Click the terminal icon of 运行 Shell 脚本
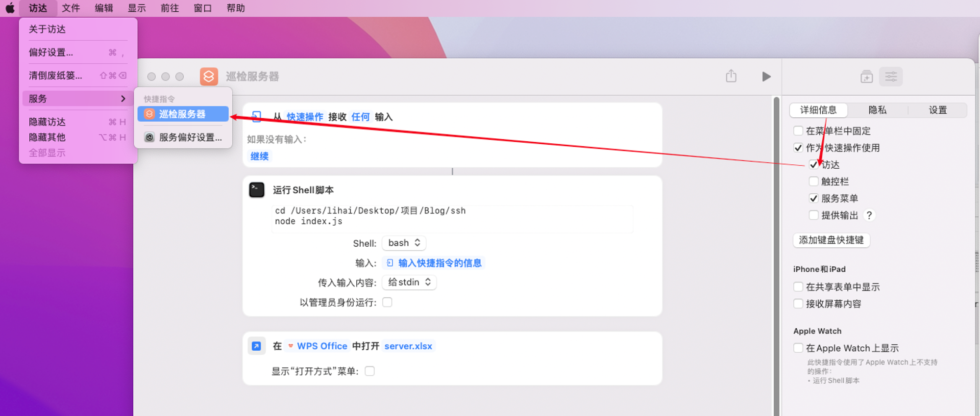The image size is (980, 416). click(x=257, y=190)
